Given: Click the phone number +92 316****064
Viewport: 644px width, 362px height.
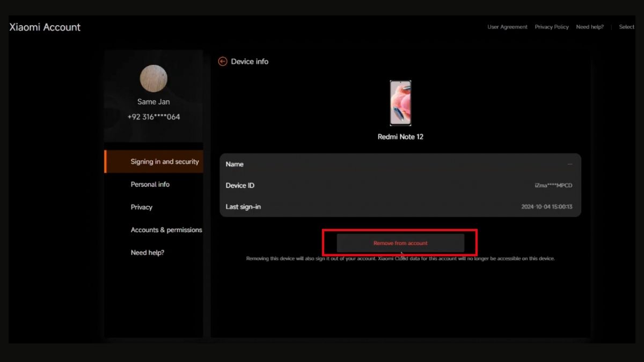Looking at the screenshot, I should coord(153,117).
